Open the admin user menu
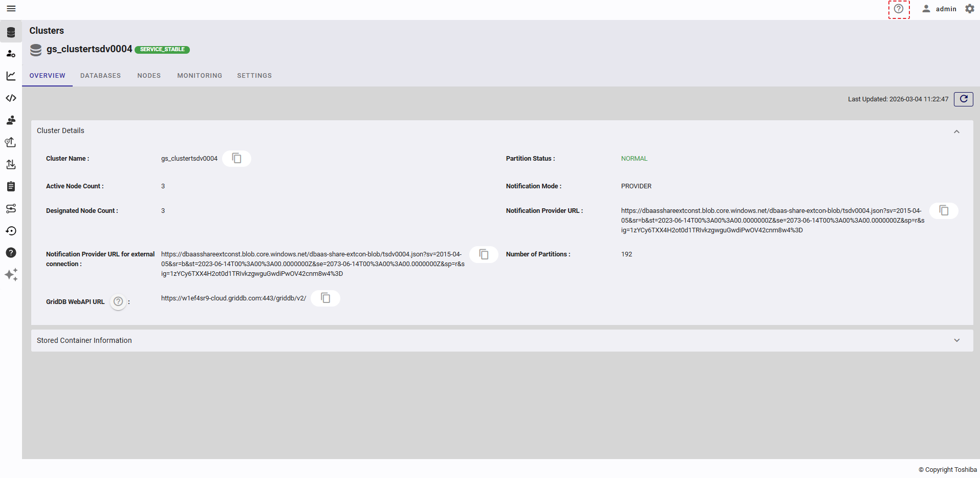 [939, 9]
